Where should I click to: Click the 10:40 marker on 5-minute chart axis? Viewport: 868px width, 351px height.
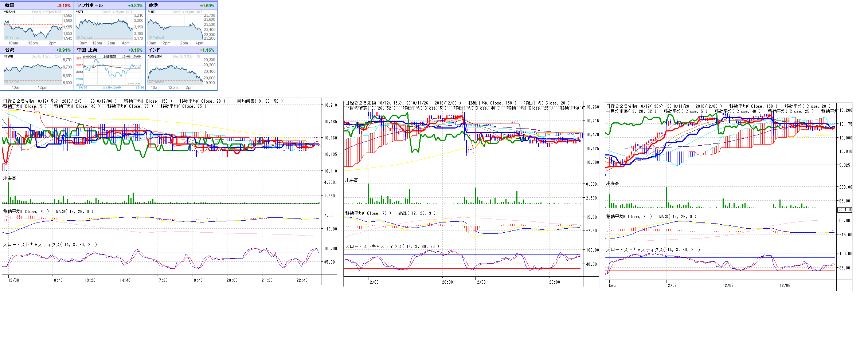point(57,280)
